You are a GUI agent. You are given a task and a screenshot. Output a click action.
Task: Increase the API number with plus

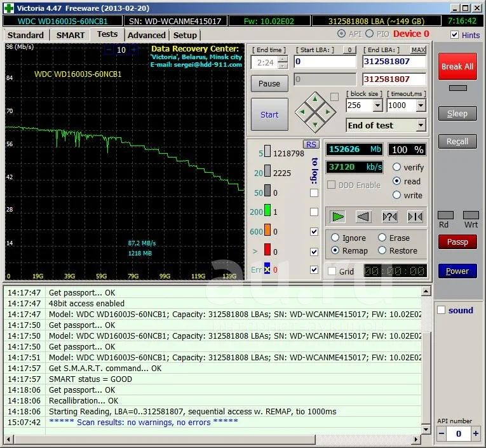click(x=475, y=433)
